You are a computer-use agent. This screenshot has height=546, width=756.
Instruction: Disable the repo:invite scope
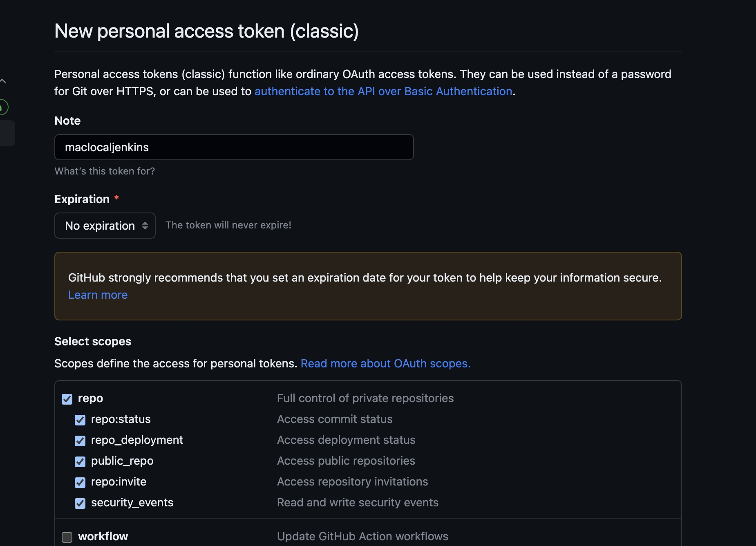[x=80, y=482]
